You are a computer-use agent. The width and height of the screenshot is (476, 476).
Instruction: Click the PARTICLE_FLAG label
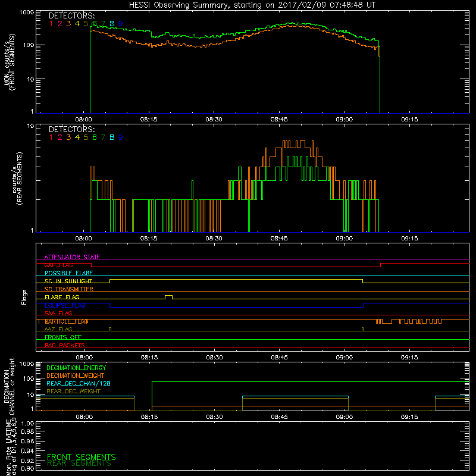pyautogui.click(x=67, y=321)
